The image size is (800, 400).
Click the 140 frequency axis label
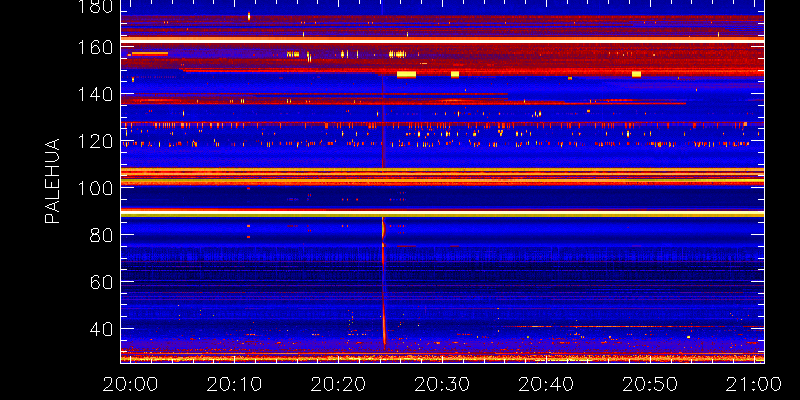93,94
